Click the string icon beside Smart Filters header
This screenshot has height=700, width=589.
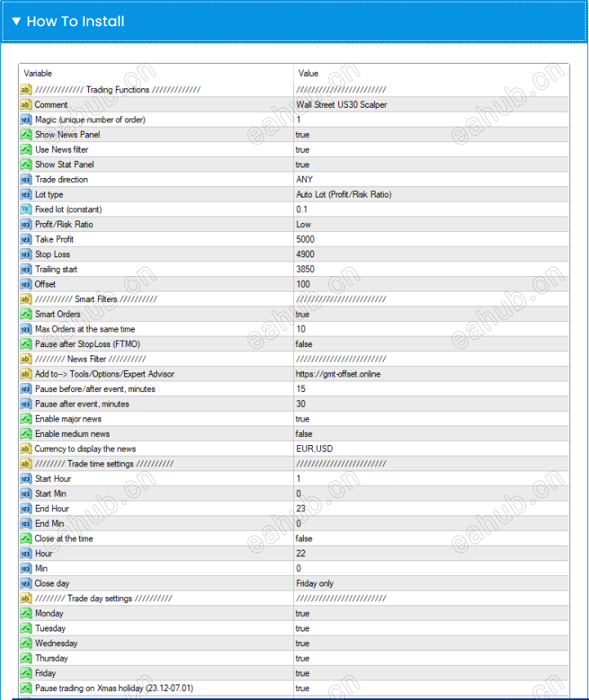coord(26,299)
